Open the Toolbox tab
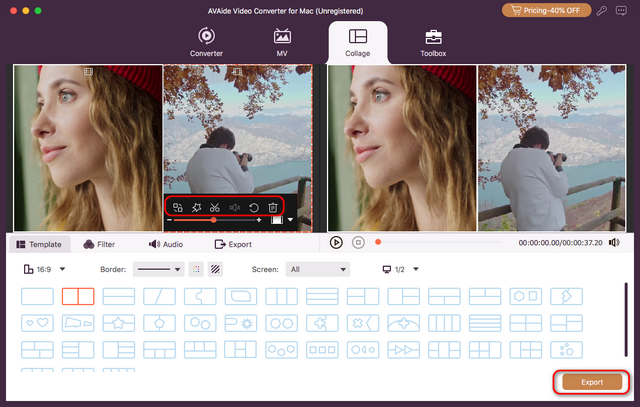 433,42
